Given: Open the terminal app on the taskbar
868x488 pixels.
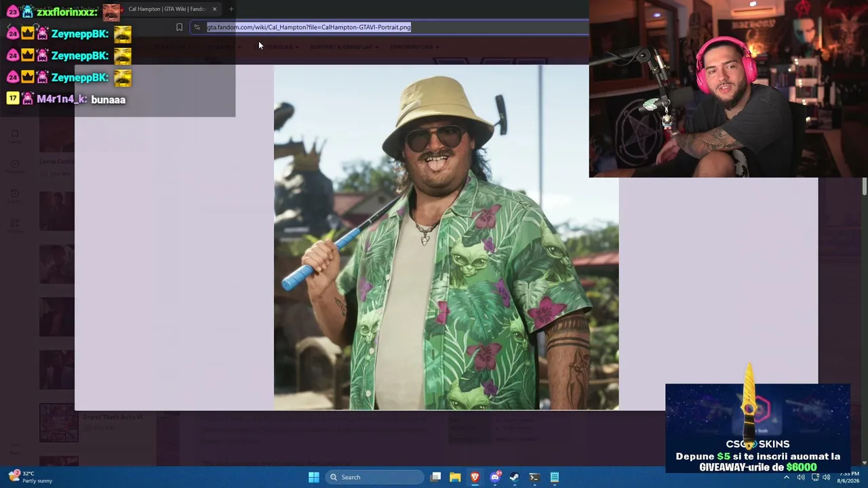Looking at the screenshot, I should coord(534,477).
